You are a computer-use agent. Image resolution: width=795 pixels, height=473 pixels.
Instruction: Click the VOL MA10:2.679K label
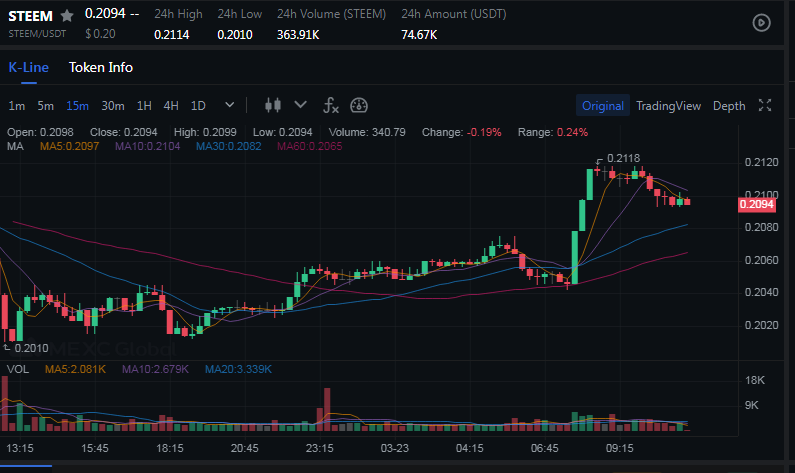tap(155, 369)
